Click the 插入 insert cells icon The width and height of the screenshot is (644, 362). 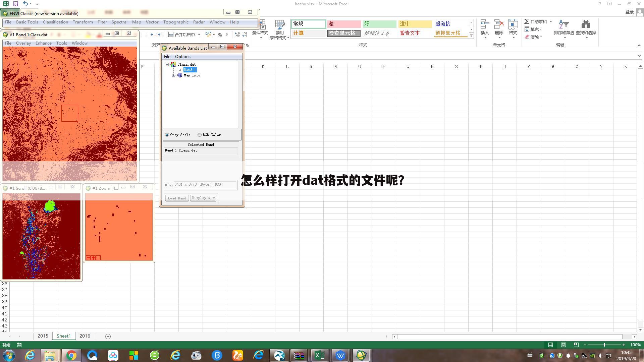click(485, 24)
